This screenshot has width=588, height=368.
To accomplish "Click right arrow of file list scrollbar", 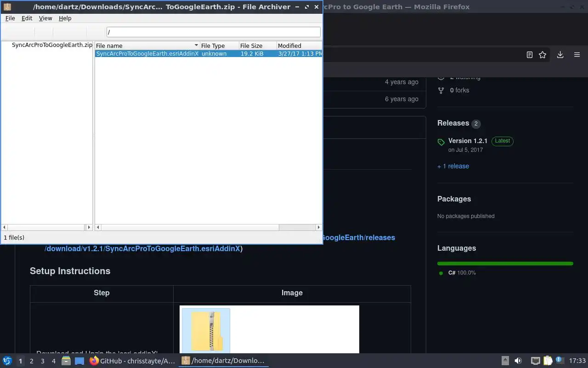I will (x=319, y=227).
